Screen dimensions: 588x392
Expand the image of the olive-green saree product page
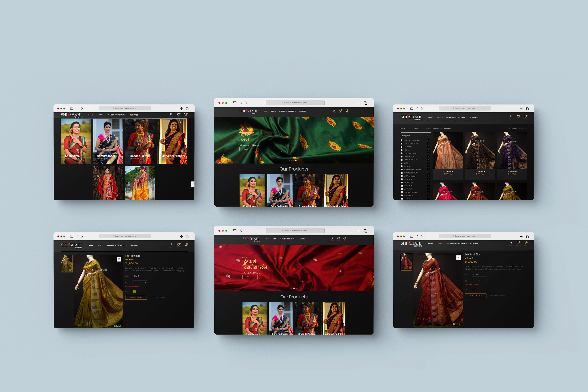[119, 259]
